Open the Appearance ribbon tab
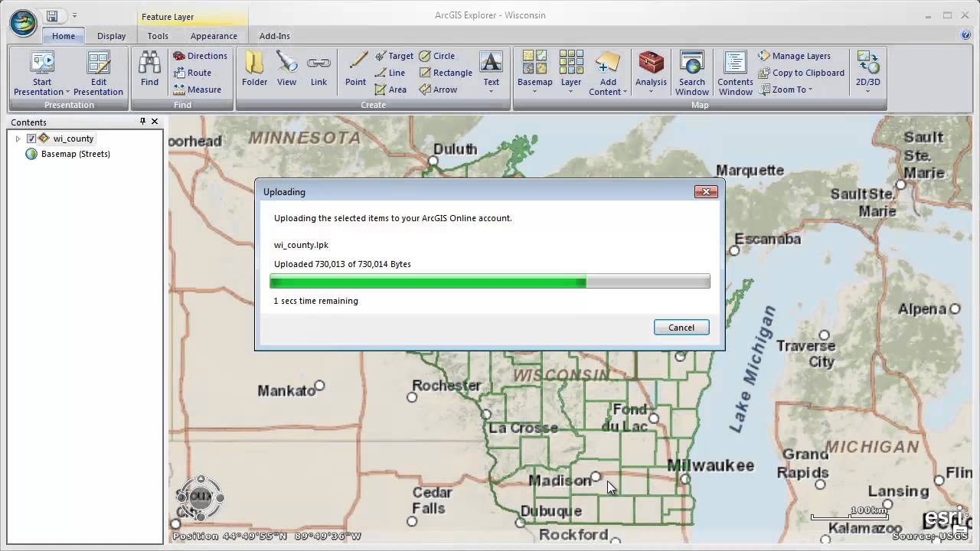 click(214, 36)
